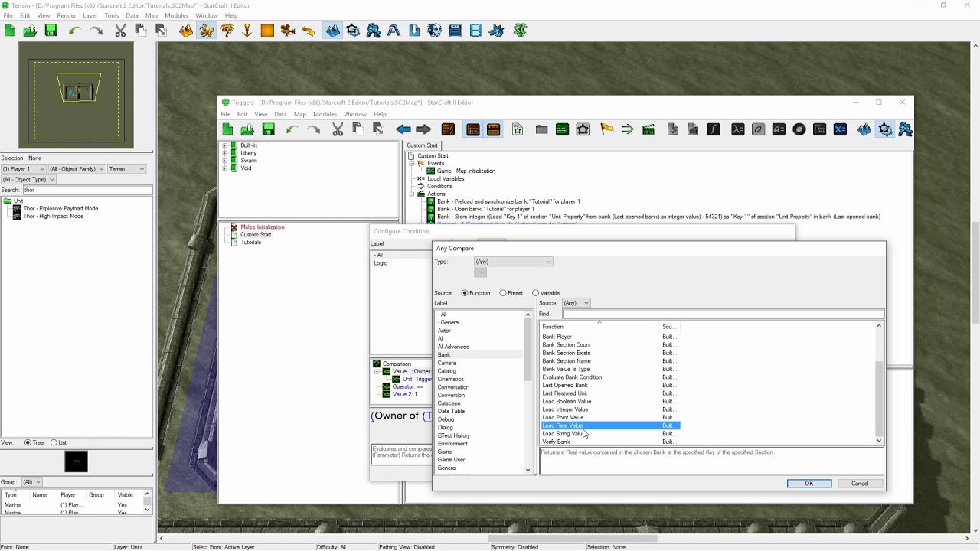Click the label list scrollbar thumb
The height and width of the screenshot is (551, 980).
pos(528,350)
